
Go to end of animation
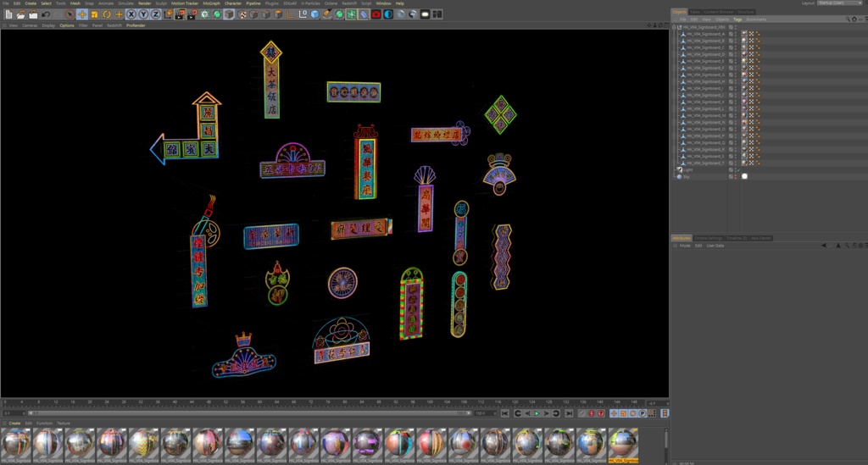click(x=569, y=413)
